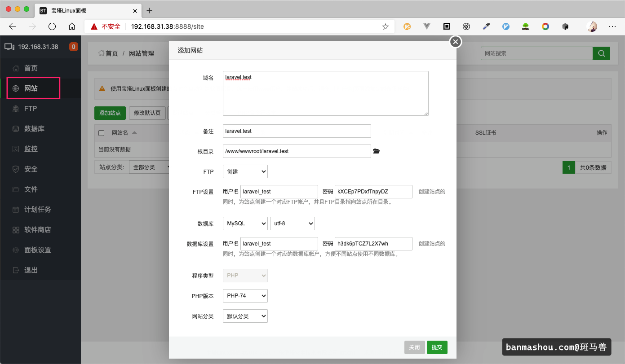Click the Vue devtools extension icon
Viewport: 625px width, 364px height.
[x=427, y=26]
